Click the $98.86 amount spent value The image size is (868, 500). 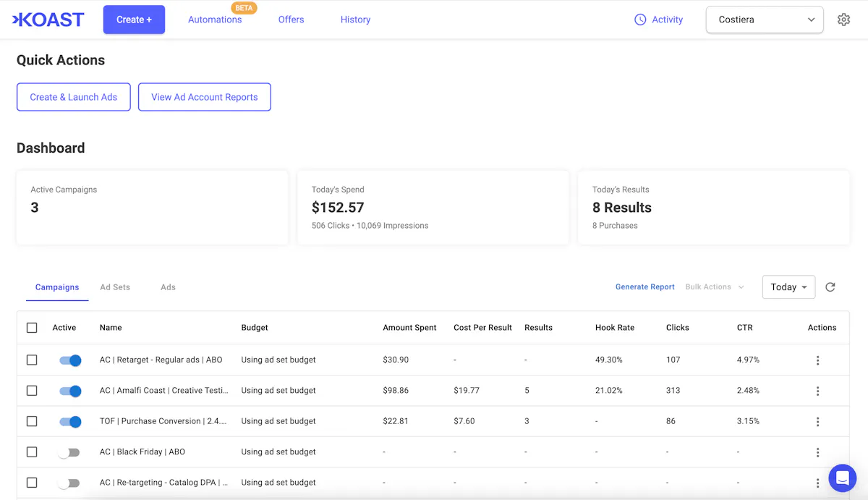tap(396, 390)
